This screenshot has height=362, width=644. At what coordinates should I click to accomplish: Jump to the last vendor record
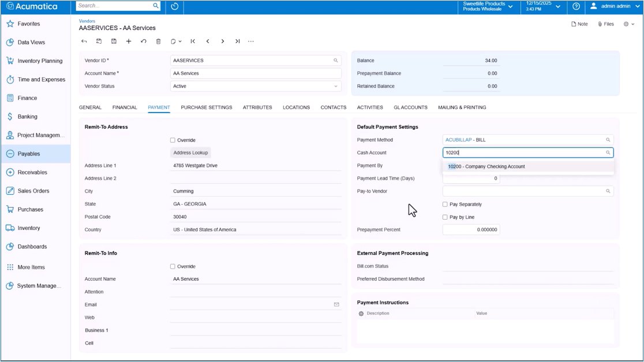(237, 41)
